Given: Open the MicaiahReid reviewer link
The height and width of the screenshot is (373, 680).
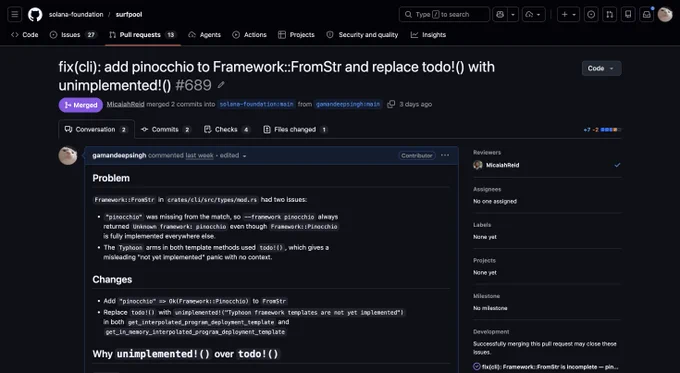Looking at the screenshot, I should coord(502,165).
